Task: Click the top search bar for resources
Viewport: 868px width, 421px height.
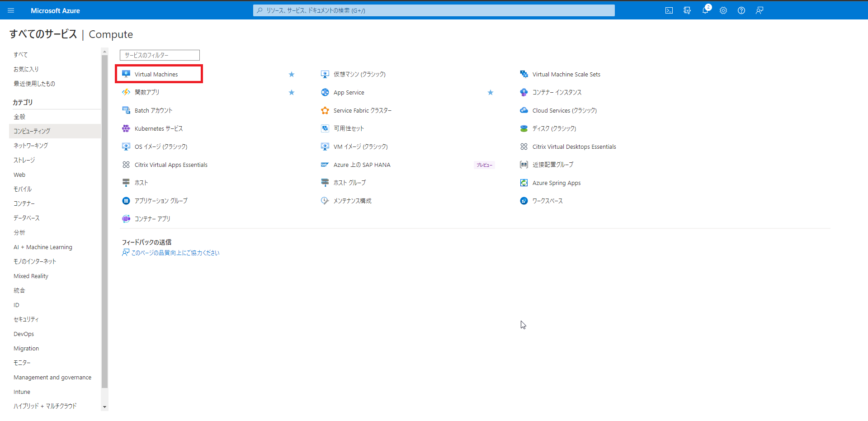Action: pyautogui.click(x=434, y=10)
